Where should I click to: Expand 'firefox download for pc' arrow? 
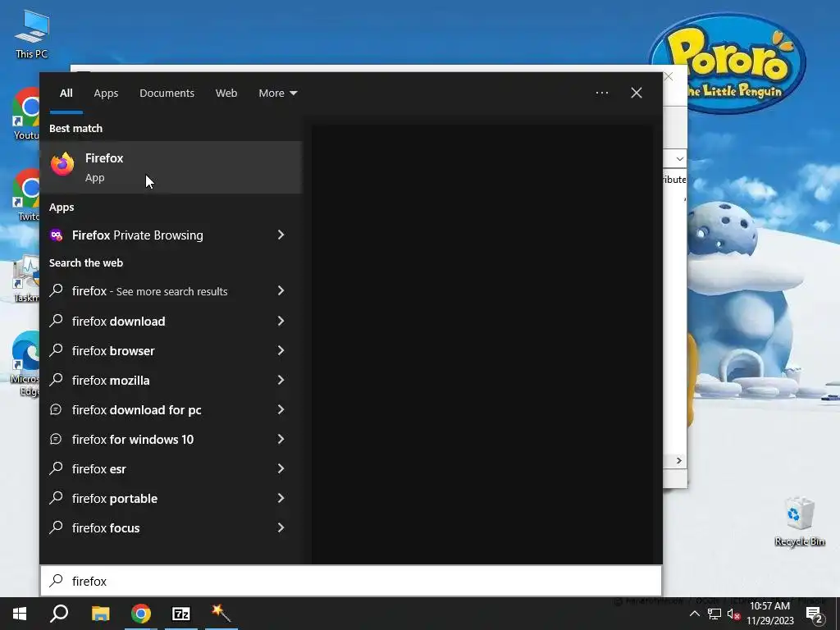pos(281,409)
